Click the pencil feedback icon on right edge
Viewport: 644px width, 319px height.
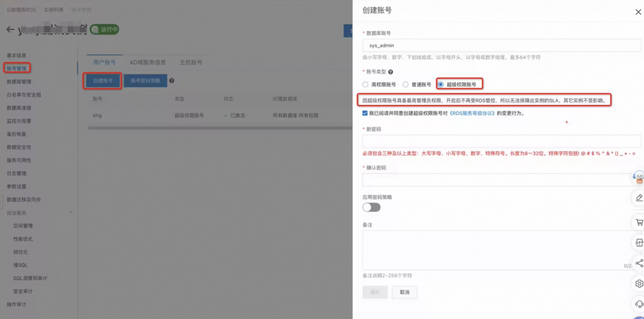coord(639,197)
